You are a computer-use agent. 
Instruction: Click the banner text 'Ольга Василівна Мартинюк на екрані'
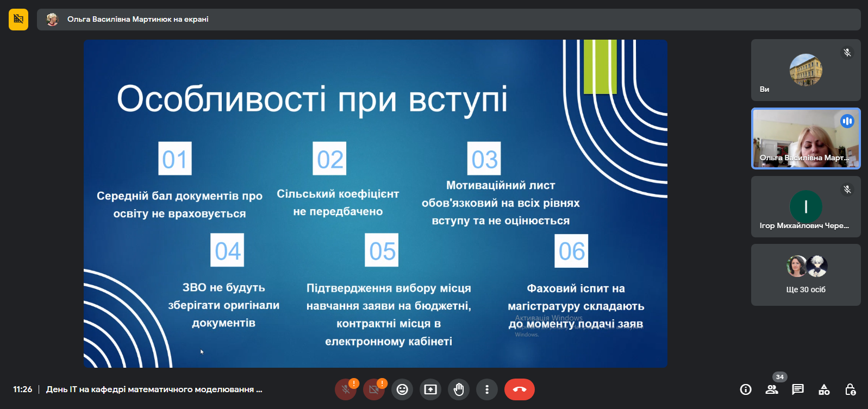tap(138, 19)
